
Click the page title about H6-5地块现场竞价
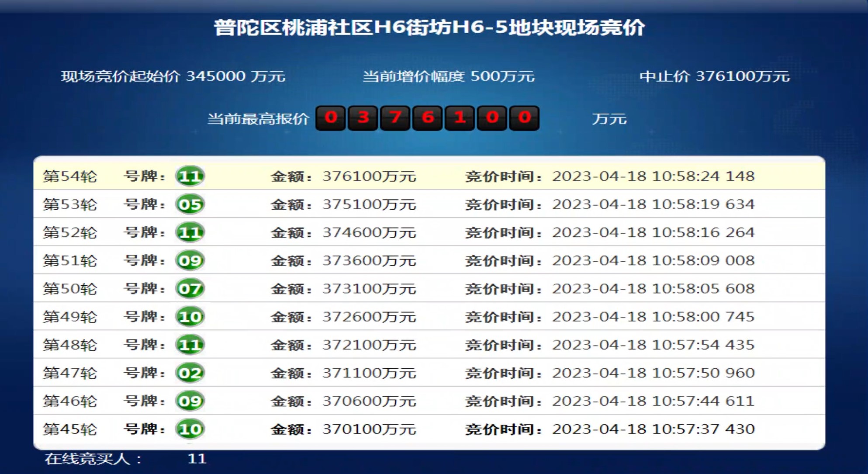[429, 28]
